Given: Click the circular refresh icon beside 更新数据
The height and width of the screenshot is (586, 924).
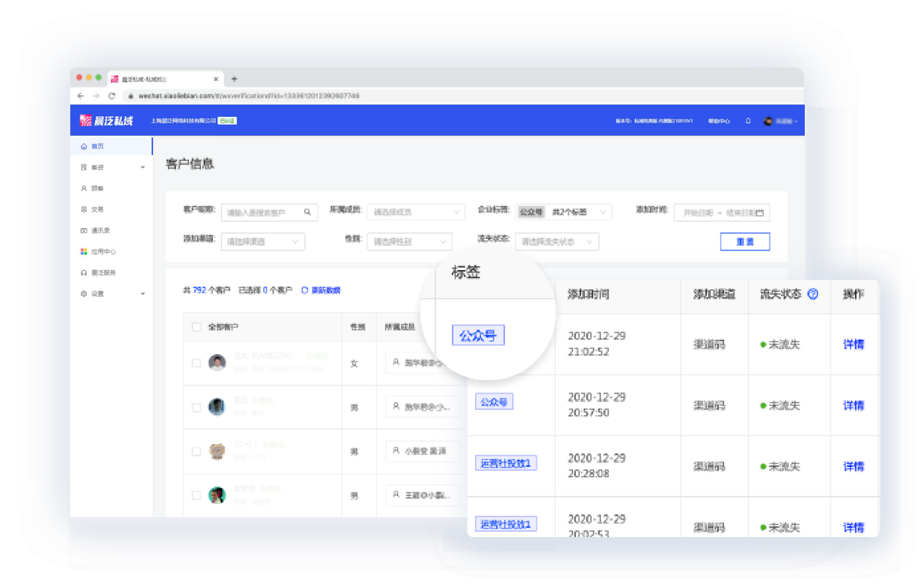Looking at the screenshot, I should (x=305, y=290).
